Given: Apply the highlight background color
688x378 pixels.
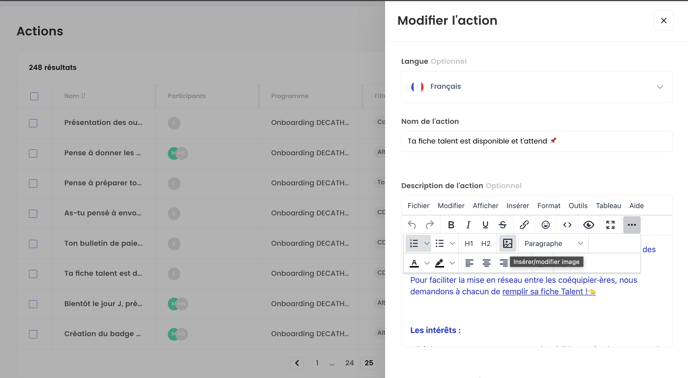Looking at the screenshot, I should click(x=439, y=263).
